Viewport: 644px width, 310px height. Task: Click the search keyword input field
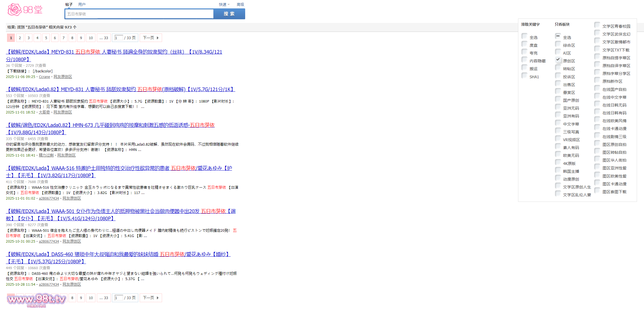click(139, 14)
